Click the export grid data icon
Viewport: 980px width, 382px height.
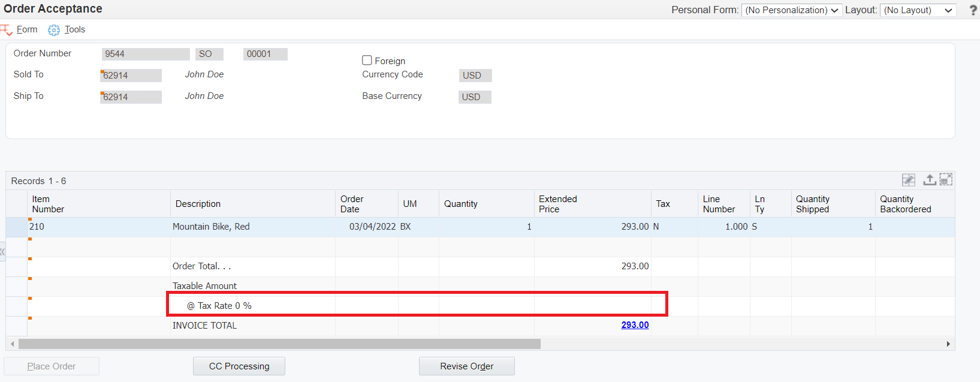(929, 180)
